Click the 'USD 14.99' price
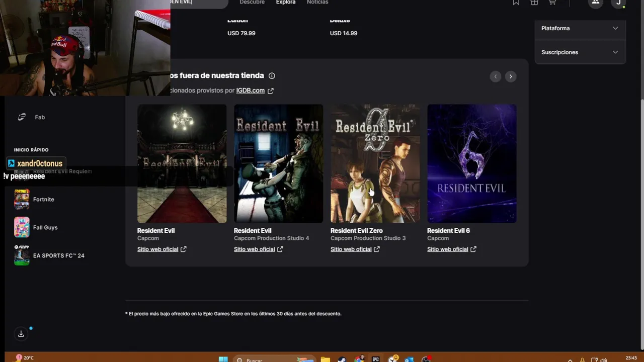644x362 pixels. 344,33
